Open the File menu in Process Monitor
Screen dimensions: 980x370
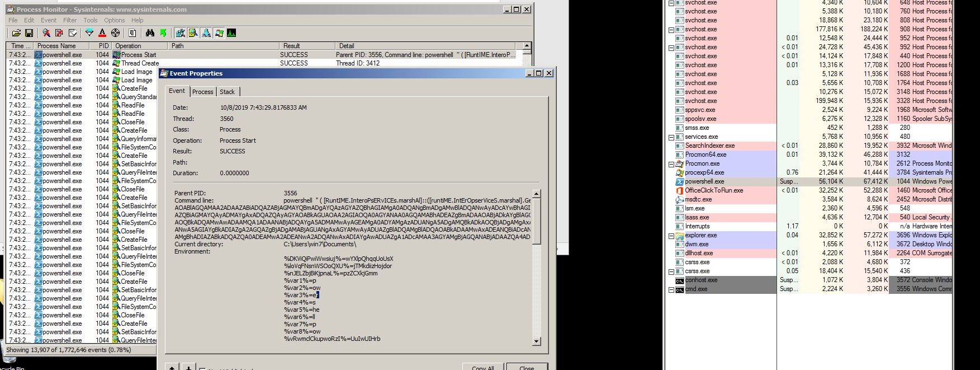point(13,20)
